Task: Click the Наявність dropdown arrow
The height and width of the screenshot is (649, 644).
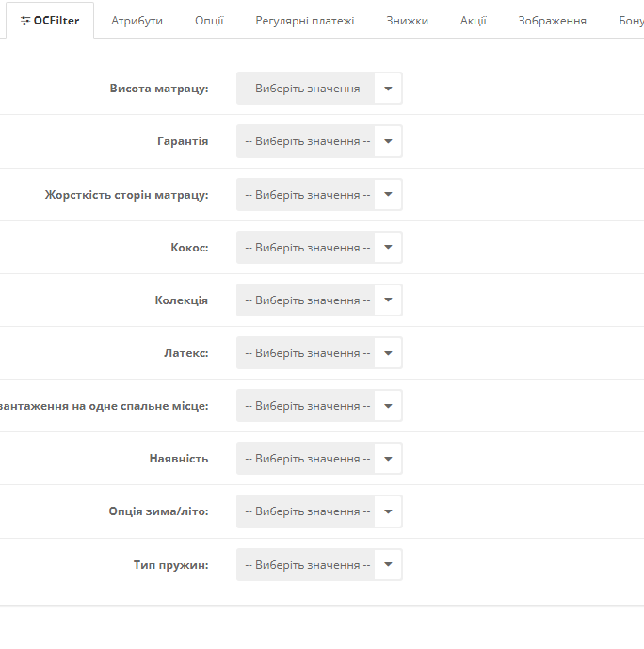Action: click(x=388, y=459)
